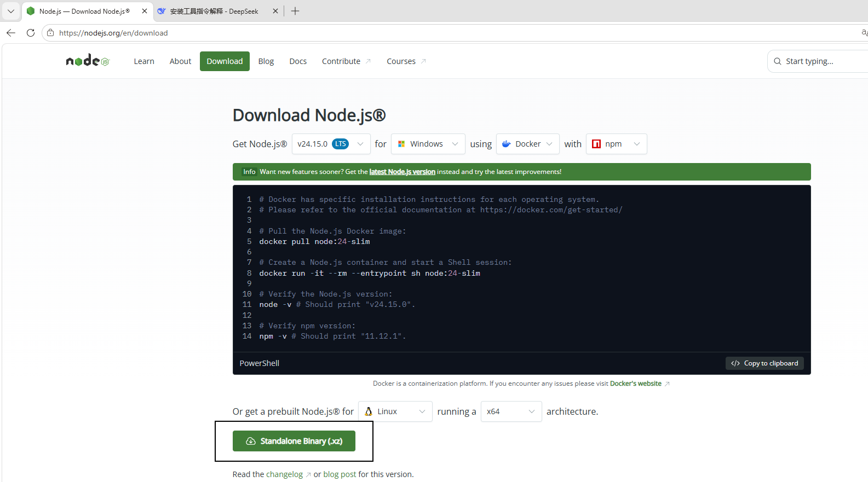Switch to the DeepSeek browser tab
The height and width of the screenshot is (482, 868).
218,11
